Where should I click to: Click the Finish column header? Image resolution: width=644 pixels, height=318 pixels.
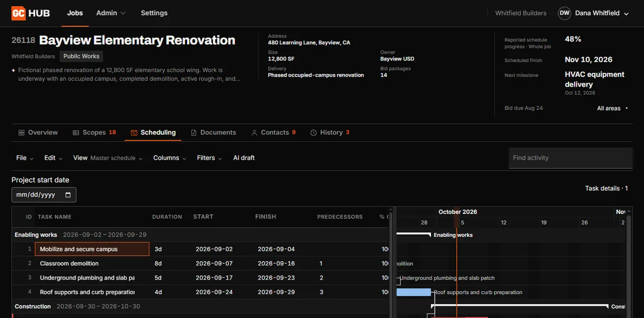(266, 217)
